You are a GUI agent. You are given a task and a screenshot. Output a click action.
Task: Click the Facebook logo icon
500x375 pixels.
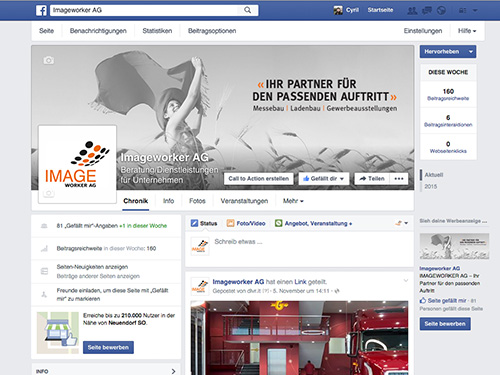(41, 10)
